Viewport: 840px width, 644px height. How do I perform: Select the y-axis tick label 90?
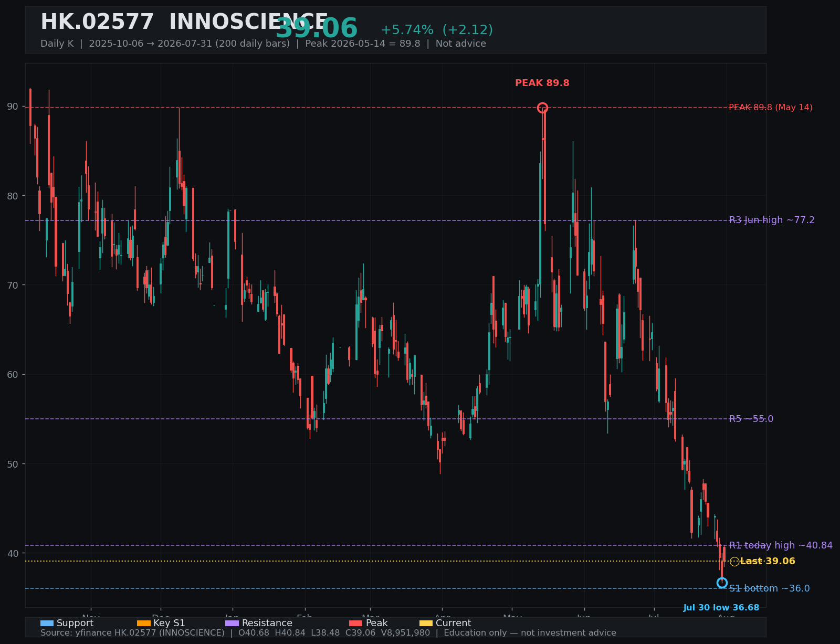pyautogui.click(x=13, y=107)
